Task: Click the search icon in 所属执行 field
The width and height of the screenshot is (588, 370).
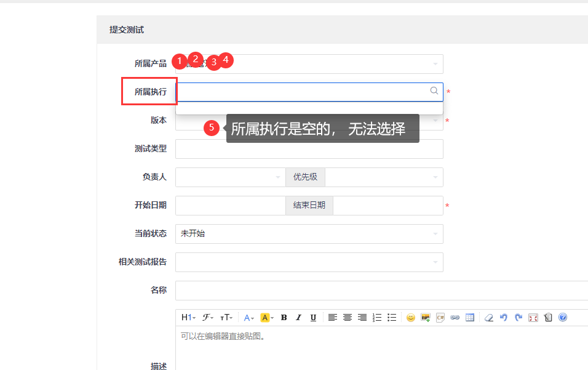Action: click(434, 90)
